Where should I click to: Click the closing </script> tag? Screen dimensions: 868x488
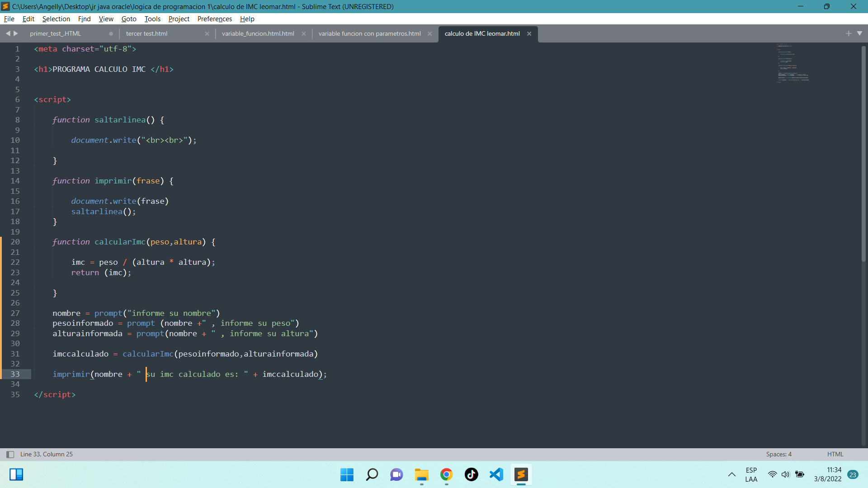click(55, 394)
